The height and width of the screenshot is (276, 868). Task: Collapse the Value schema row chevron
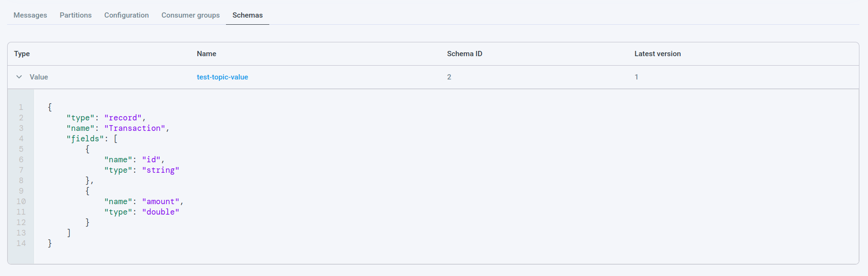19,77
